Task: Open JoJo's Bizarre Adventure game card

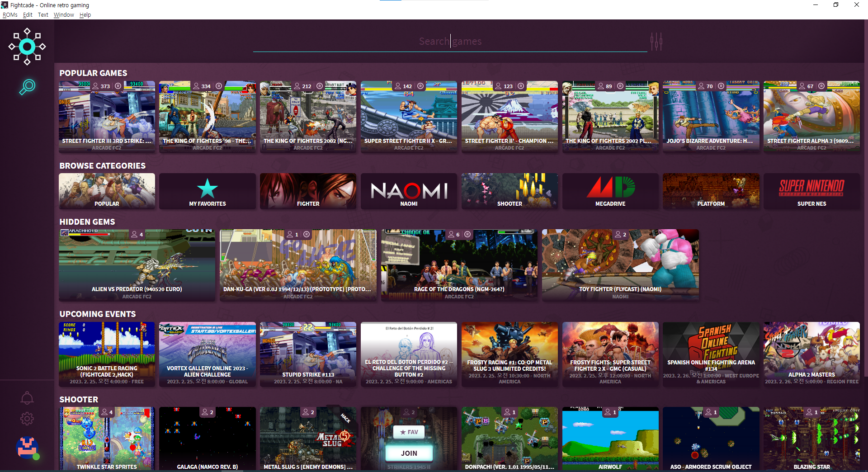Action: 711,117
